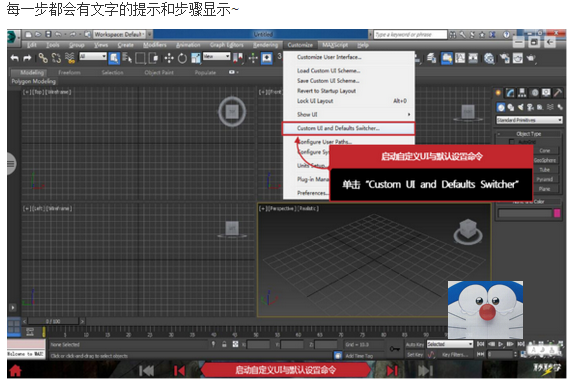The image size is (573, 389).
Task: Select the Geometry category icon
Action: 501,107
